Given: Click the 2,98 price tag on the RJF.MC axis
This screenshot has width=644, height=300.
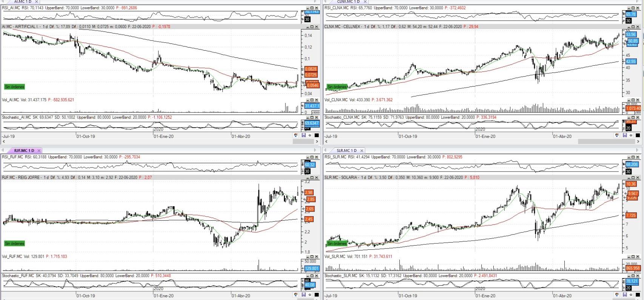Looking at the screenshot, I should pos(309,192).
